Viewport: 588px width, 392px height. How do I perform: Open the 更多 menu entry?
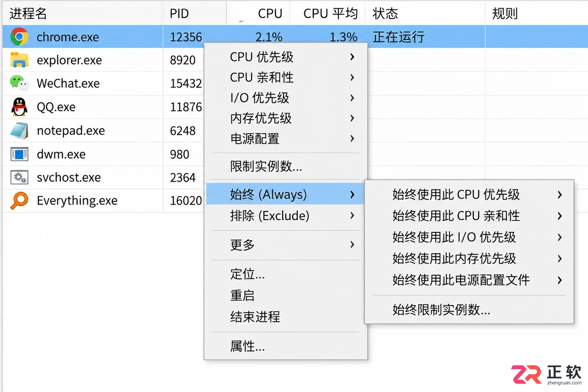click(x=285, y=245)
